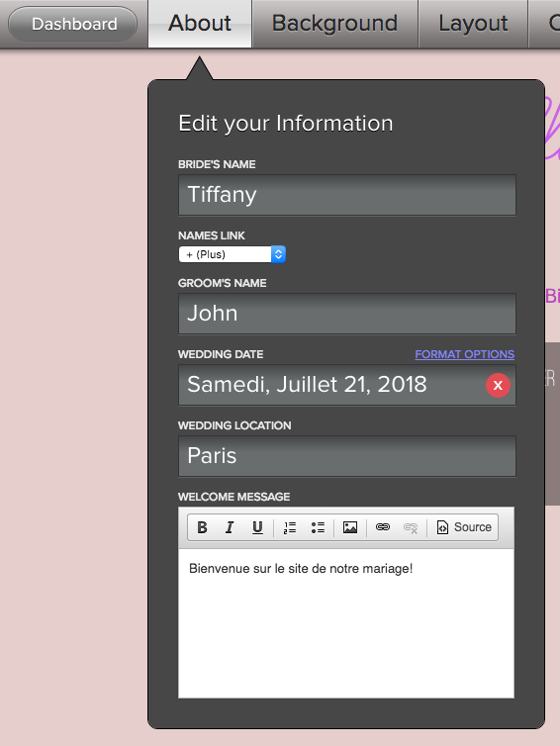
Task: Switch to the About tab
Action: pyautogui.click(x=200, y=24)
